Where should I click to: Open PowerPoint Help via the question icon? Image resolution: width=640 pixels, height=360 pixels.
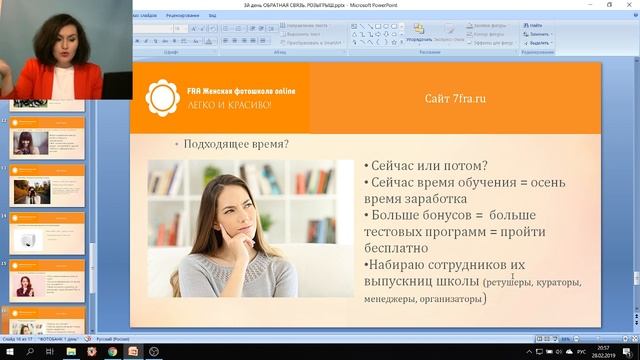pyautogui.click(x=636, y=16)
